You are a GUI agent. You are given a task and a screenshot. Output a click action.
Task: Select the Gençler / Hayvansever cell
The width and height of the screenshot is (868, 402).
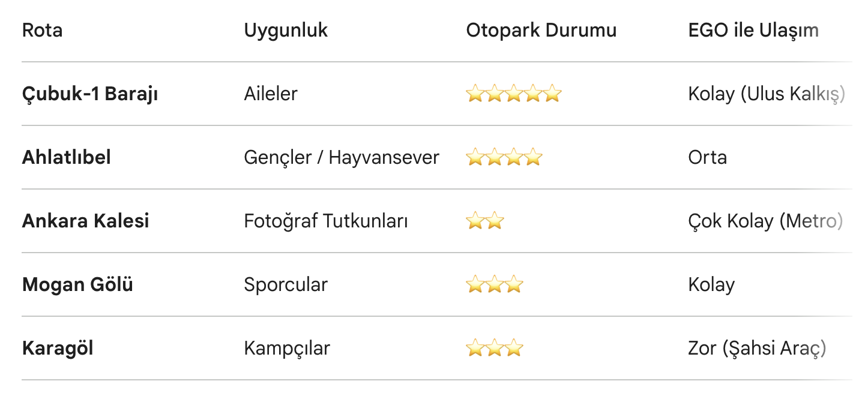click(342, 158)
